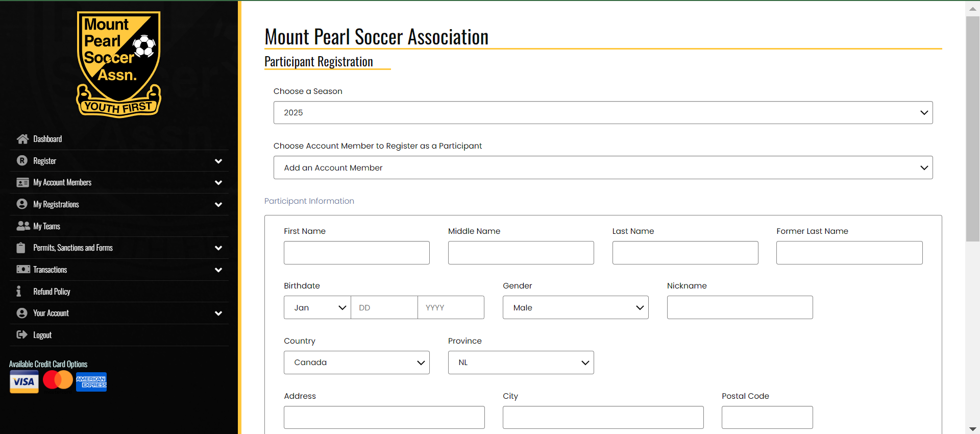Click the Mastercard icon
The height and width of the screenshot is (434, 980).
coord(58,380)
